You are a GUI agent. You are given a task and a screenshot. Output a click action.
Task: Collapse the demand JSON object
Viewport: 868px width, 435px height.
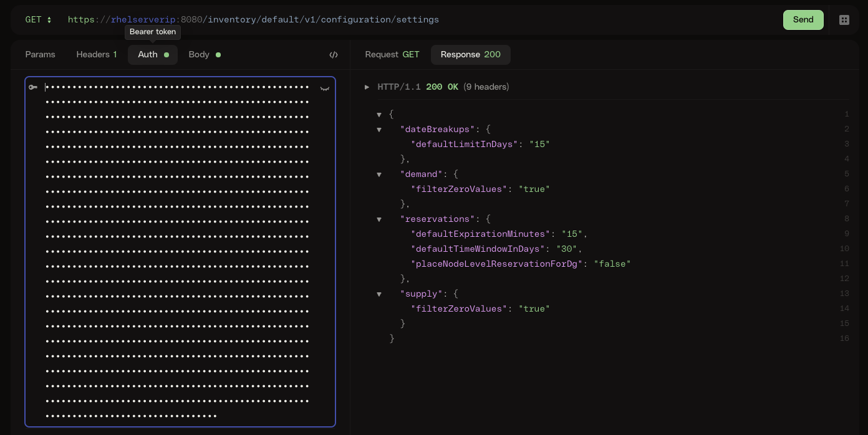tap(380, 174)
